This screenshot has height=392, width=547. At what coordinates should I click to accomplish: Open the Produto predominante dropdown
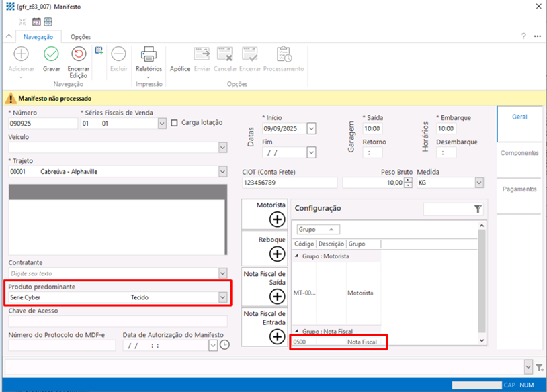click(x=222, y=297)
